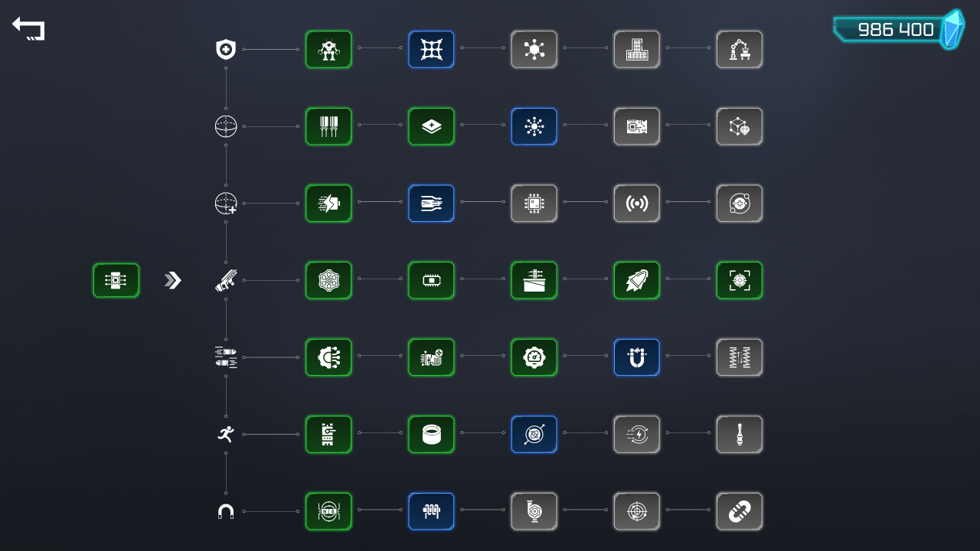This screenshot has height=551, width=980.
Task: Select the crosshair targeting category icon
Action: click(x=225, y=126)
